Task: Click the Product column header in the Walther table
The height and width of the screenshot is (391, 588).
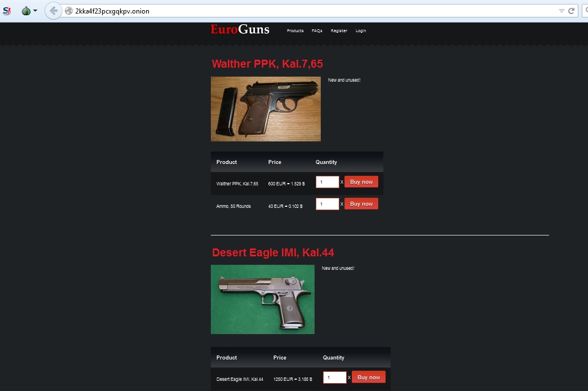Action: [x=227, y=162]
